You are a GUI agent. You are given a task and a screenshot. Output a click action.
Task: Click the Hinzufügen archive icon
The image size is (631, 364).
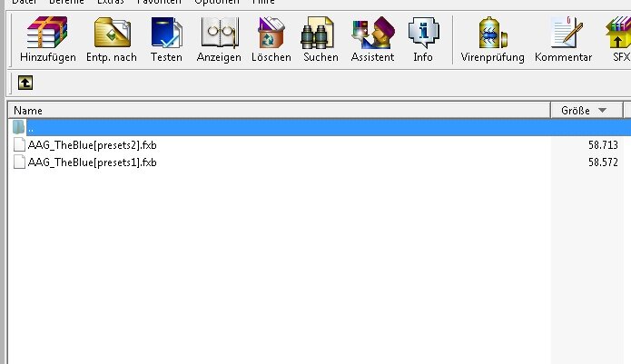pyautogui.click(x=48, y=40)
